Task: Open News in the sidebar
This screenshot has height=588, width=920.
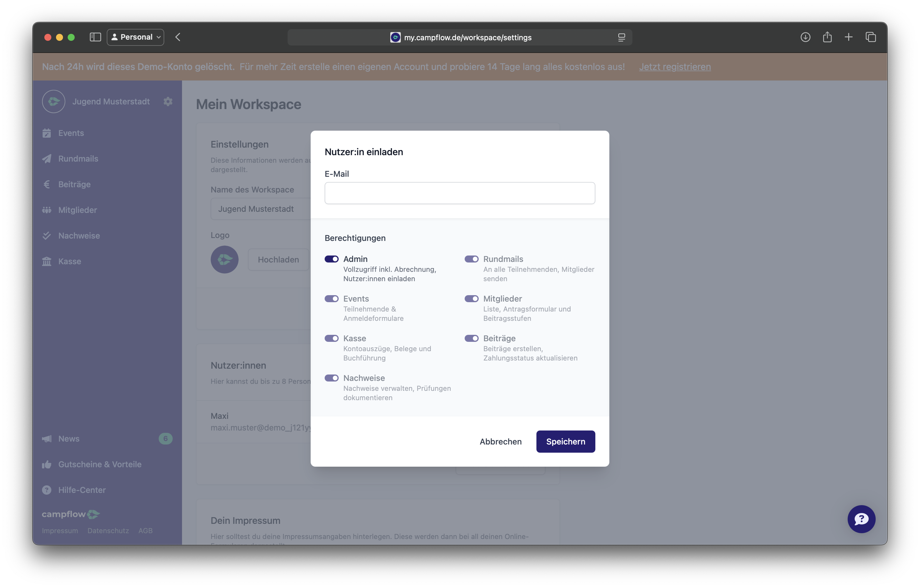Action: (69, 439)
